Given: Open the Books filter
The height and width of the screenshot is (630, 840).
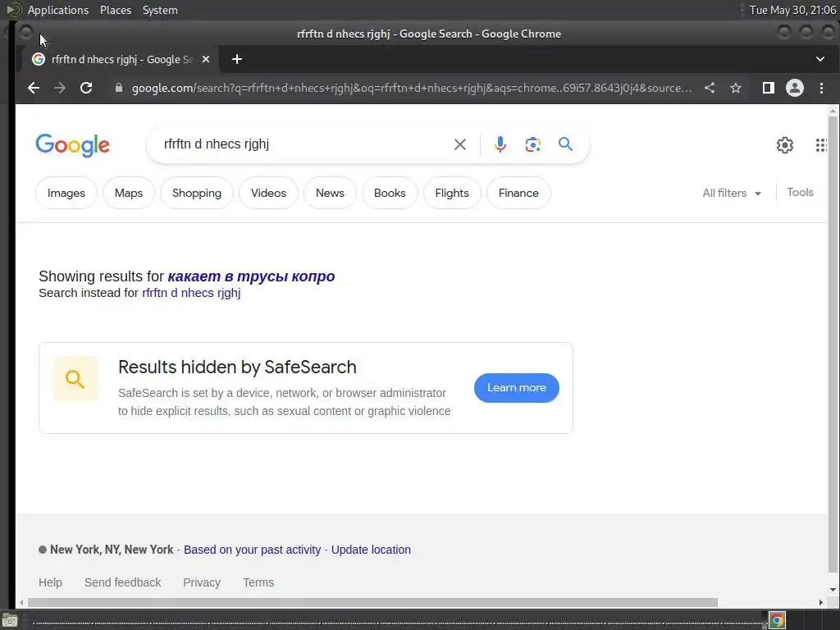Looking at the screenshot, I should (x=390, y=193).
